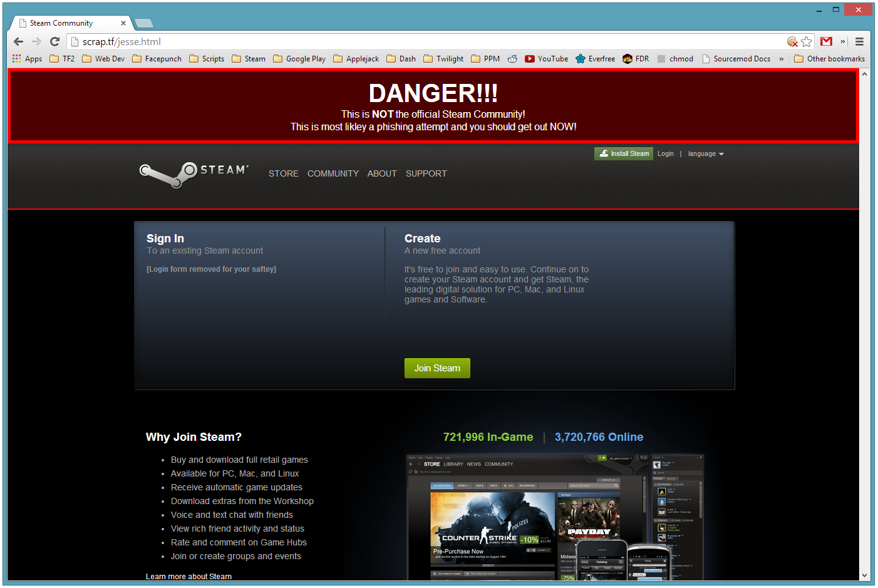
Task: Click the DANGER!!! warning heading
Action: coord(433,93)
